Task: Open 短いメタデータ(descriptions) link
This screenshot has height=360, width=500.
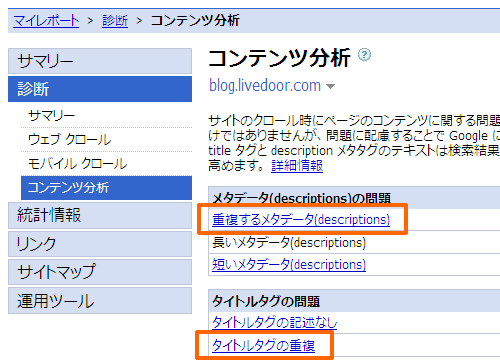Action: (289, 265)
